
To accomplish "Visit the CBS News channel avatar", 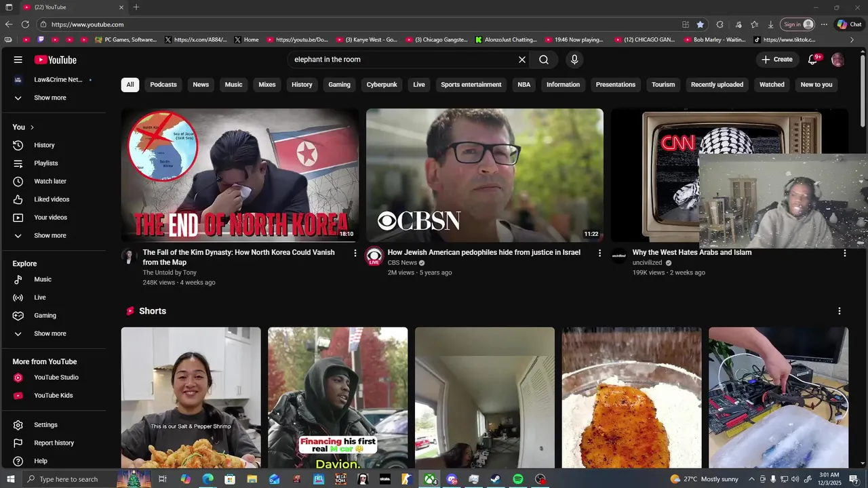I will [374, 256].
